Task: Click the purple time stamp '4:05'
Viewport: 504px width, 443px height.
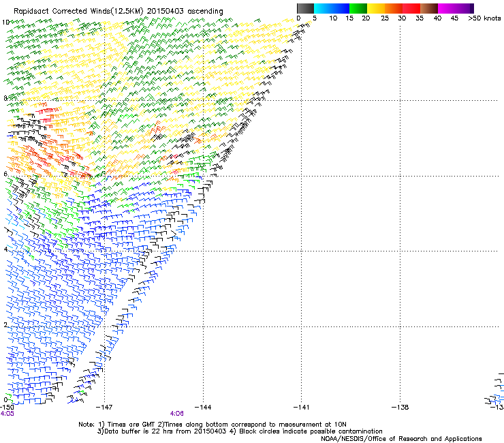Action: click(7, 414)
